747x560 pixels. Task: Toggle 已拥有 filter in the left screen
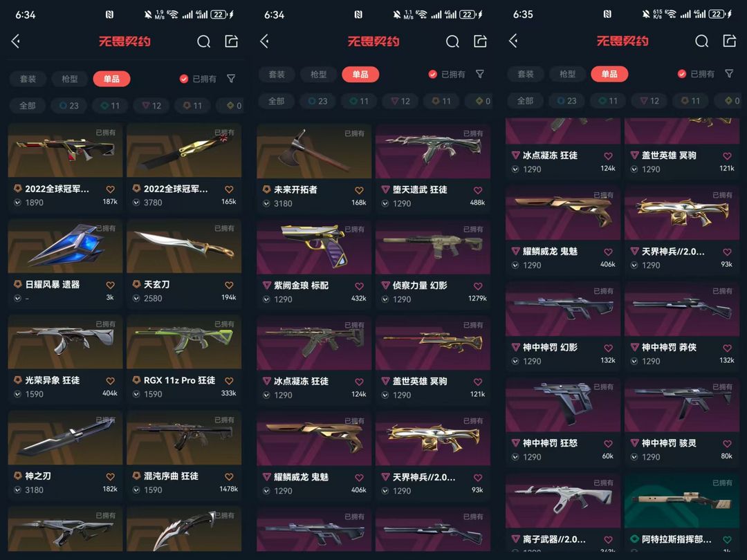click(x=199, y=79)
